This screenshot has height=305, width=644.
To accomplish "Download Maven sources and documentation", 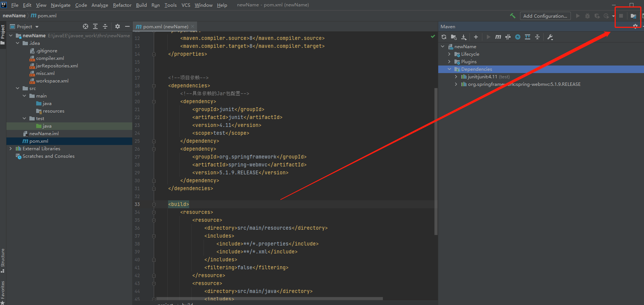I will pos(464,37).
